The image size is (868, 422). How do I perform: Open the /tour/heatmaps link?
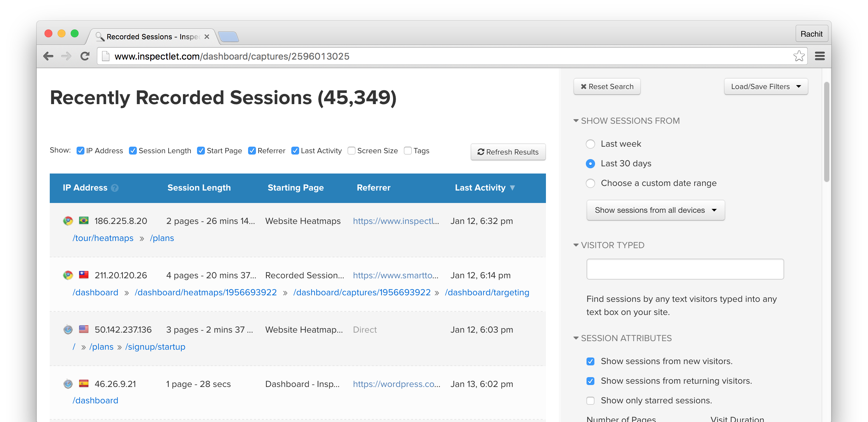pyautogui.click(x=103, y=238)
